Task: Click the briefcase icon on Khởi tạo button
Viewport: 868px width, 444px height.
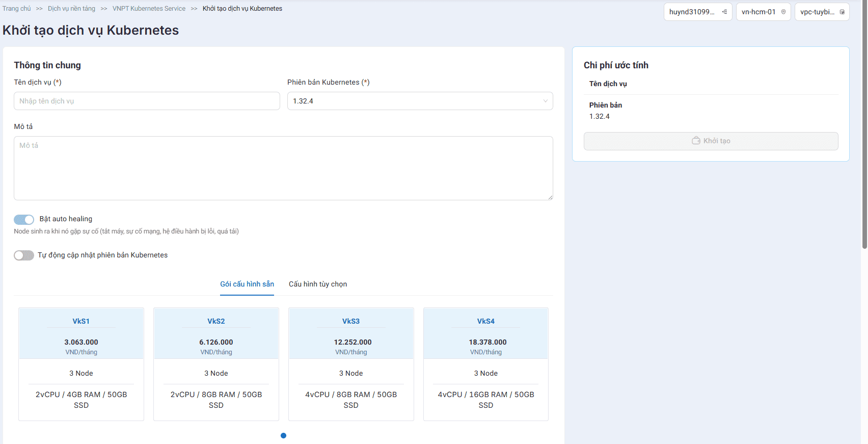Action: coord(696,141)
